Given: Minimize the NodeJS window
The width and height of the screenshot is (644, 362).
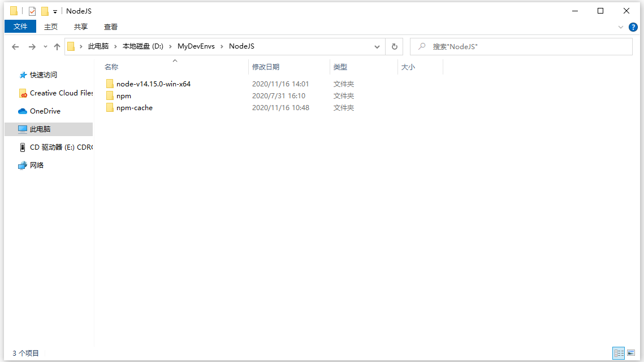Looking at the screenshot, I should [x=575, y=11].
